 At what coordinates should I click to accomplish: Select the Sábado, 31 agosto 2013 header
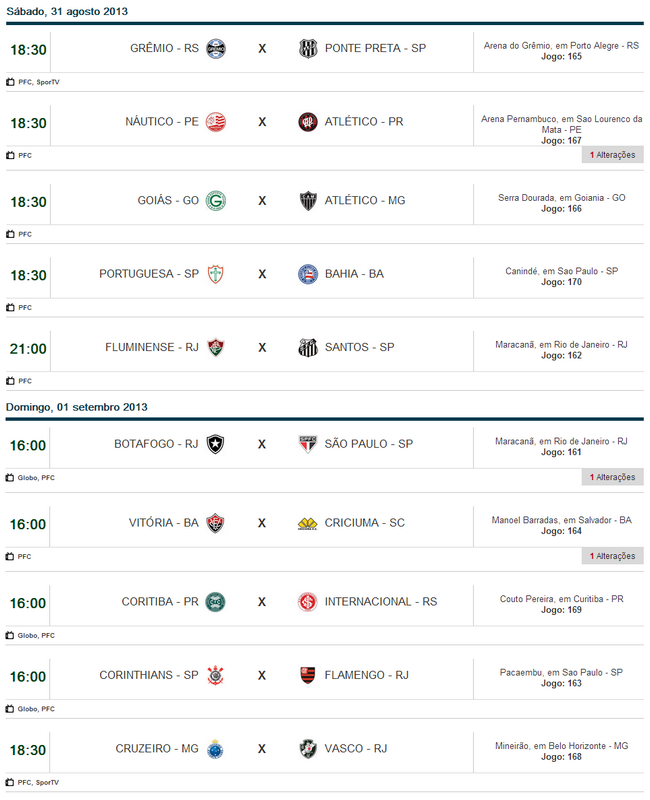[x=67, y=12]
